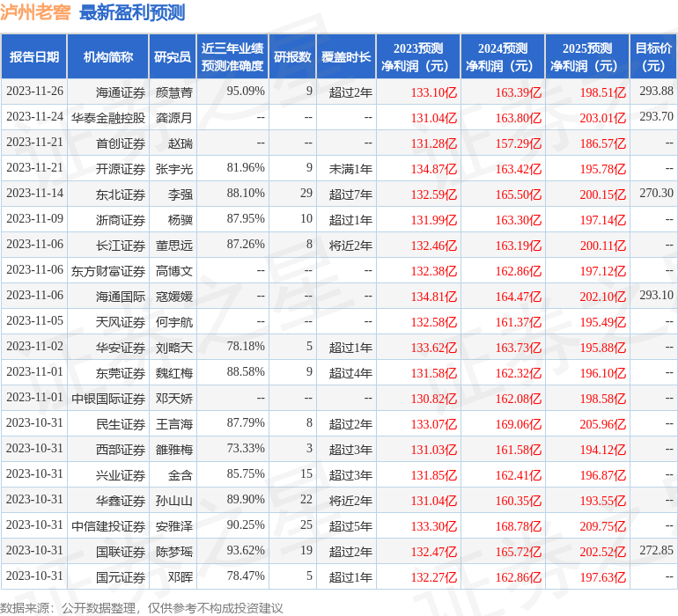
Task: Select researcher 颜慧菁
Action: (173, 92)
